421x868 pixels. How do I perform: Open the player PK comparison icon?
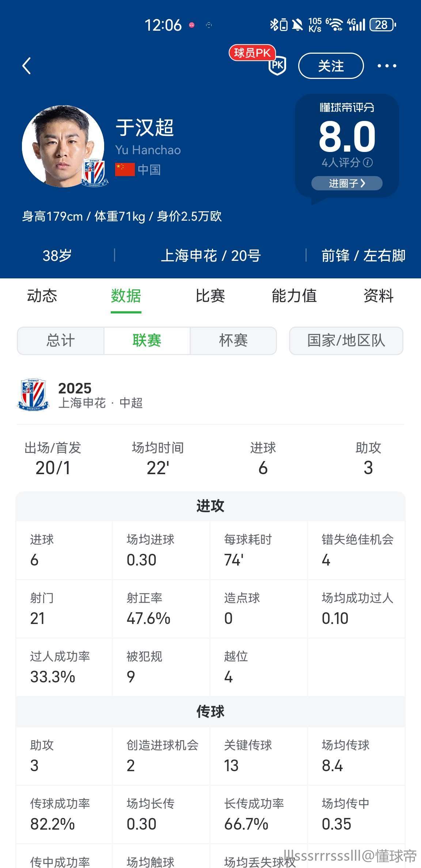tap(277, 65)
